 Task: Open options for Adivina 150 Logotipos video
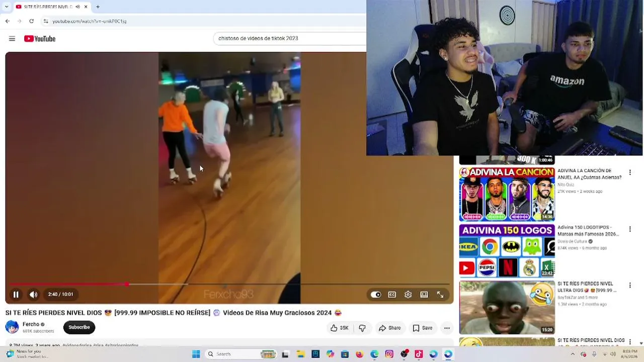click(630, 229)
